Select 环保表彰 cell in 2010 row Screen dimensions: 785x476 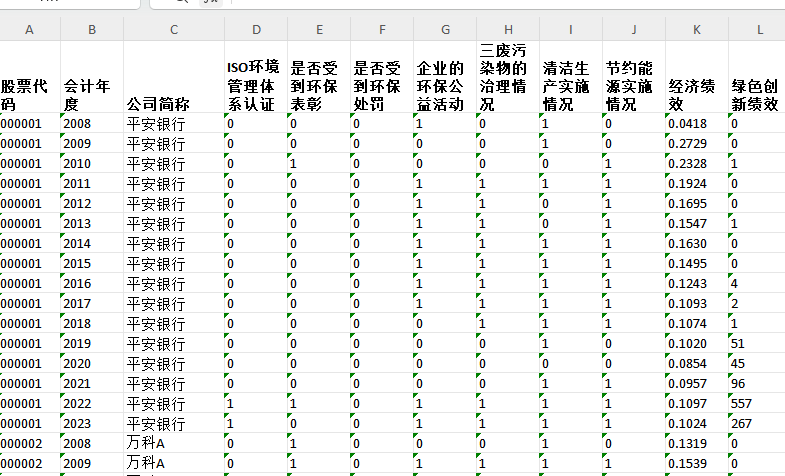[319, 163]
